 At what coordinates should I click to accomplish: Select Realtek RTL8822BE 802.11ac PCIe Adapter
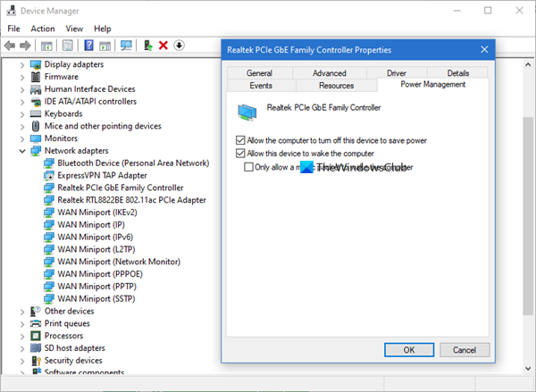[131, 200]
